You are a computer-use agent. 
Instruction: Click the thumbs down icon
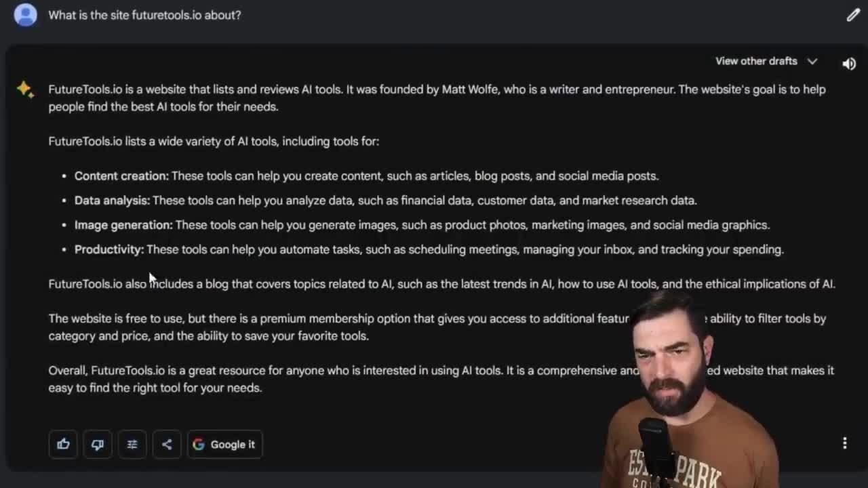98,445
